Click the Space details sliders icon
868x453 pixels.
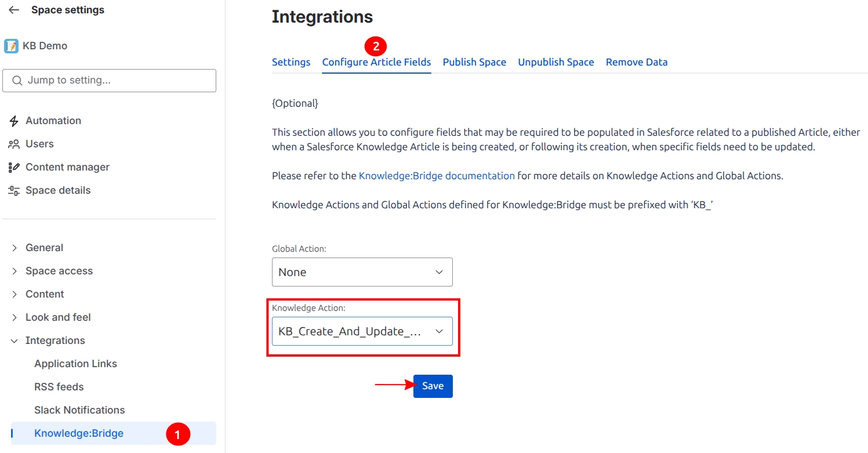click(14, 190)
